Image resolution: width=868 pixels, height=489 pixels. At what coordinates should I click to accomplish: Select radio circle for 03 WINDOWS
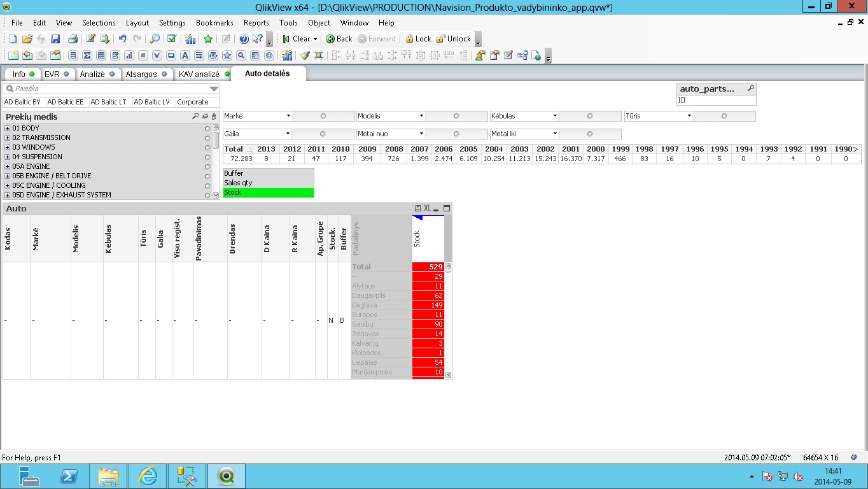tap(207, 147)
